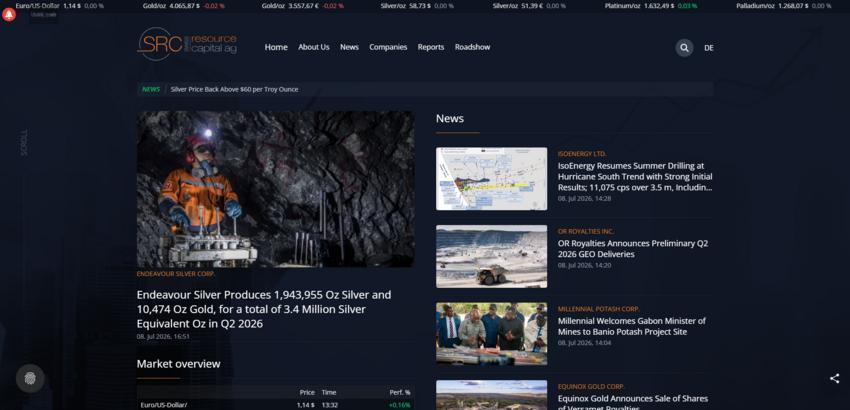Image resolution: width=850 pixels, height=410 pixels.
Task: Open the Companies menu item
Action: coord(388,47)
